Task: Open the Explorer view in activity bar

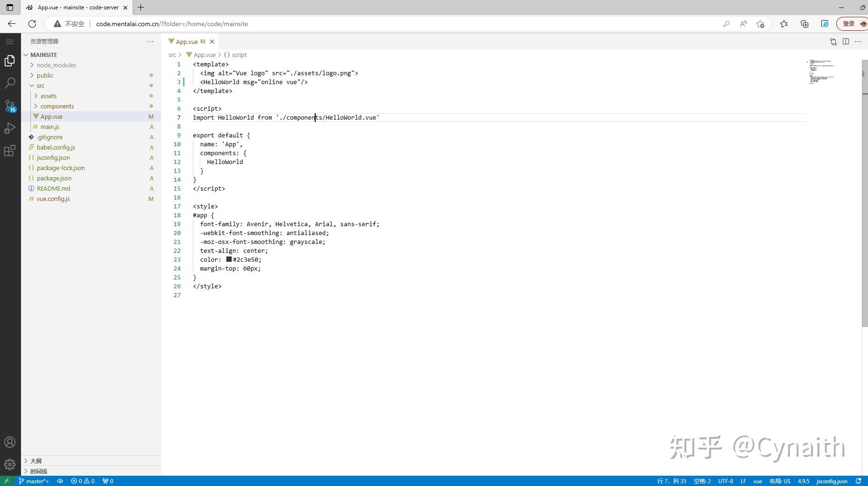Action: click(x=10, y=61)
